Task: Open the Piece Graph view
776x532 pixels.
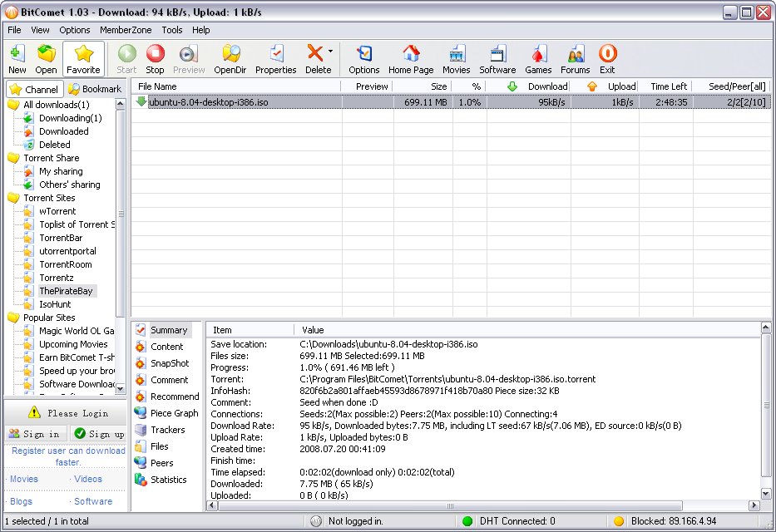Action: click(174, 413)
